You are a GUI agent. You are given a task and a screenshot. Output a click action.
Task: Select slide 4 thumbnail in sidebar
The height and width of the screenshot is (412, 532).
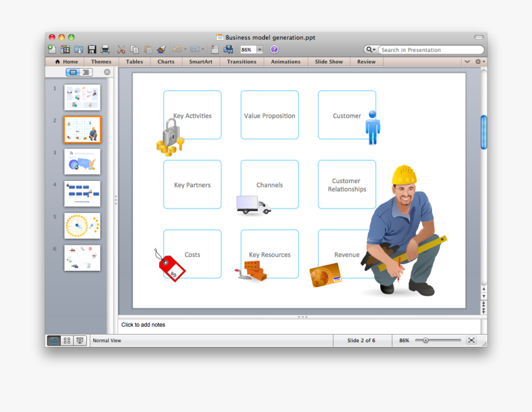pos(82,194)
